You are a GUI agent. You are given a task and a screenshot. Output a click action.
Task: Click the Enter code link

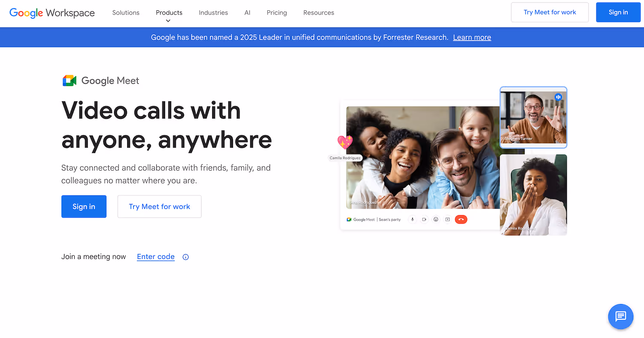(155, 256)
